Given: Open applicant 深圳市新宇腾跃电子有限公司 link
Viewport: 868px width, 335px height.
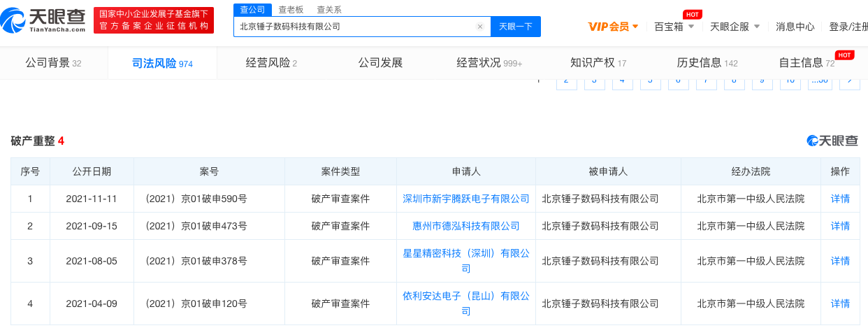Looking at the screenshot, I should point(466,199).
